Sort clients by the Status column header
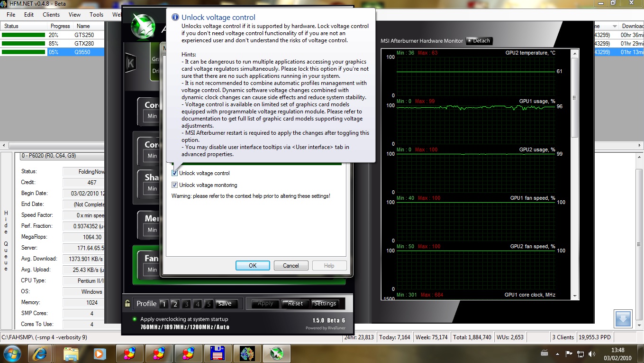 [24, 26]
